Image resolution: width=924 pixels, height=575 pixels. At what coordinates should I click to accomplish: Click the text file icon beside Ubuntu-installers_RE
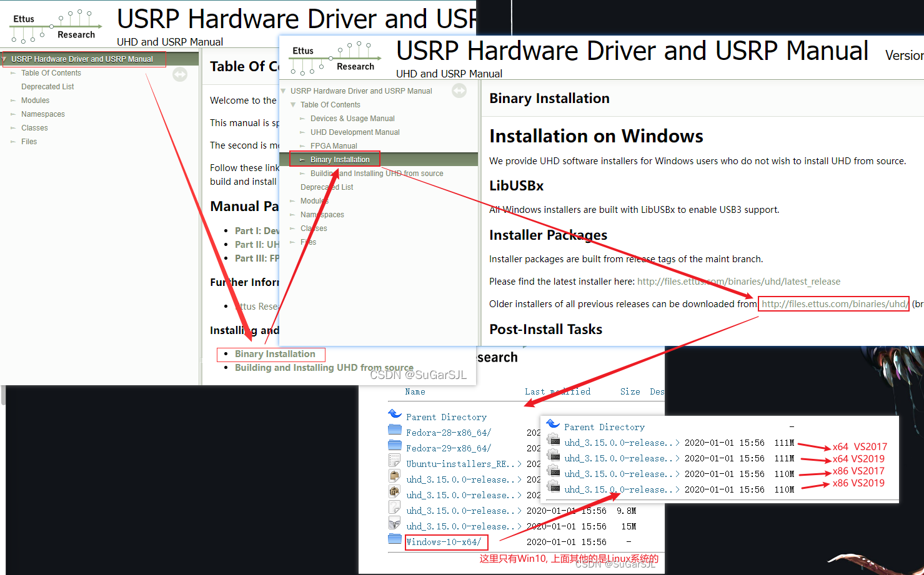pos(395,461)
